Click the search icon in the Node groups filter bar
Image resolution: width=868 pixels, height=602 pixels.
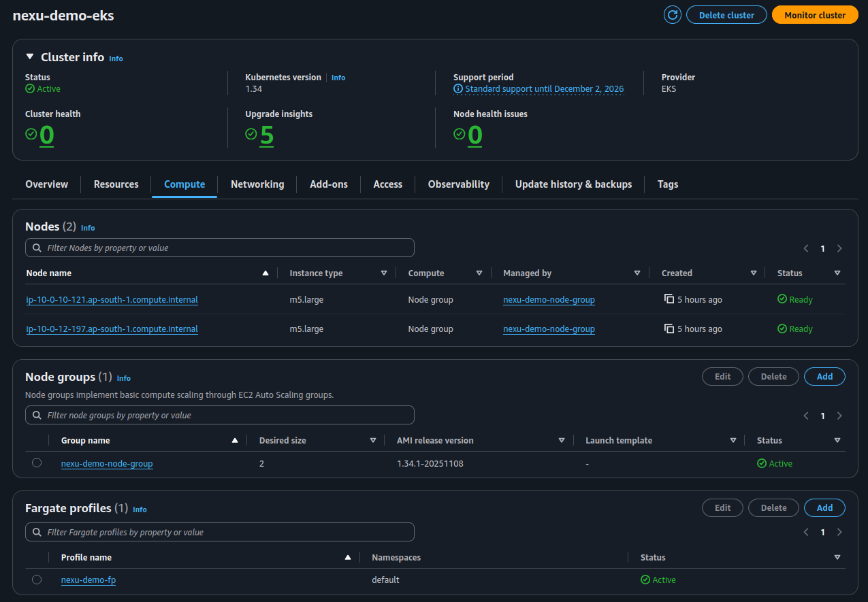[x=37, y=414]
